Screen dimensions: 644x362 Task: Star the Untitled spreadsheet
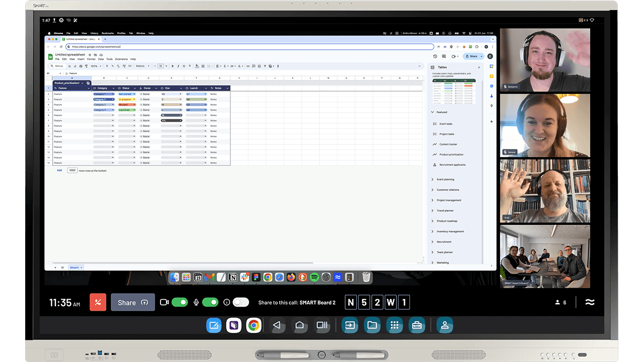click(x=90, y=55)
